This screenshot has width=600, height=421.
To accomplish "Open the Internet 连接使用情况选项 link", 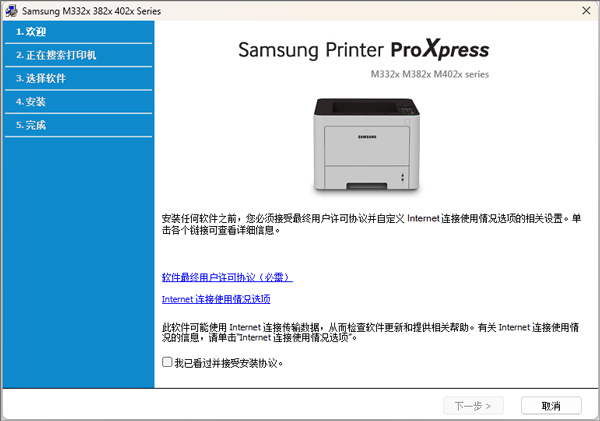I will point(216,299).
